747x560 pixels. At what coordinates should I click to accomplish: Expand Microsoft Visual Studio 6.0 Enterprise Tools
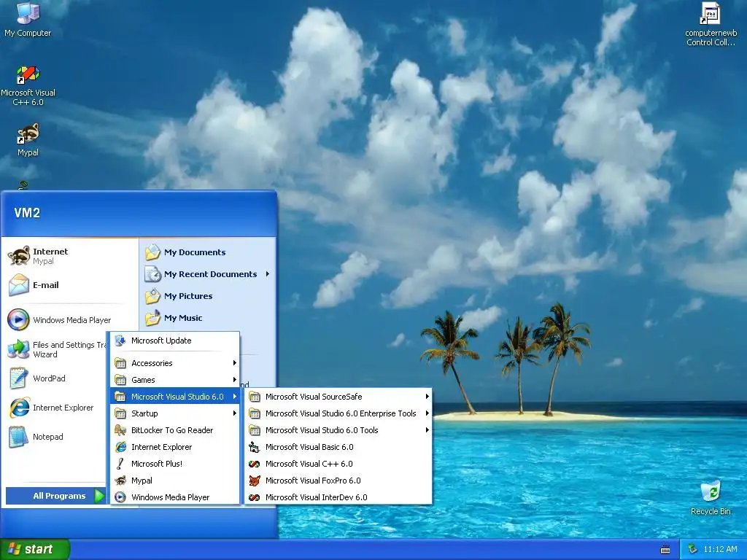pyautogui.click(x=338, y=413)
